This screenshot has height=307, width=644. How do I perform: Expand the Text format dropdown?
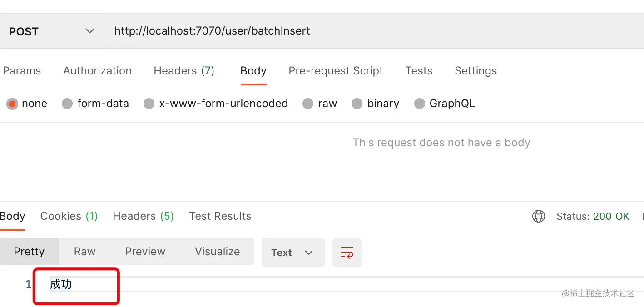point(293,253)
